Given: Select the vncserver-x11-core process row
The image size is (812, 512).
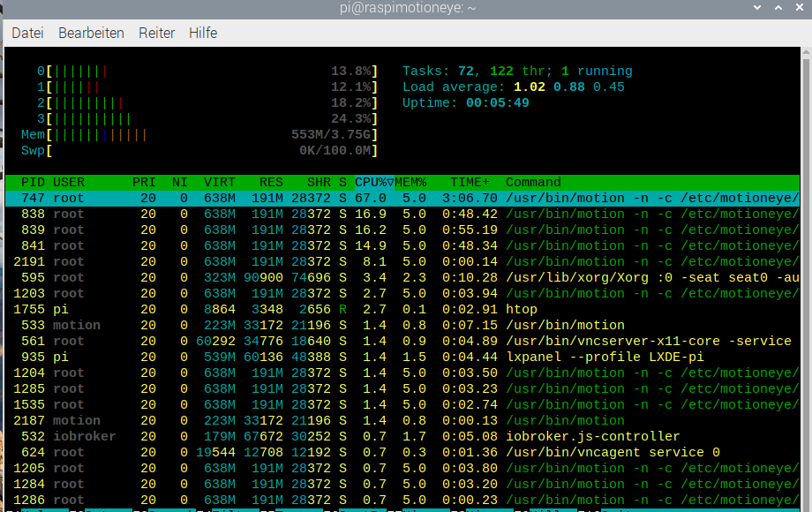Looking at the screenshot, I should pyautogui.click(x=618, y=341).
